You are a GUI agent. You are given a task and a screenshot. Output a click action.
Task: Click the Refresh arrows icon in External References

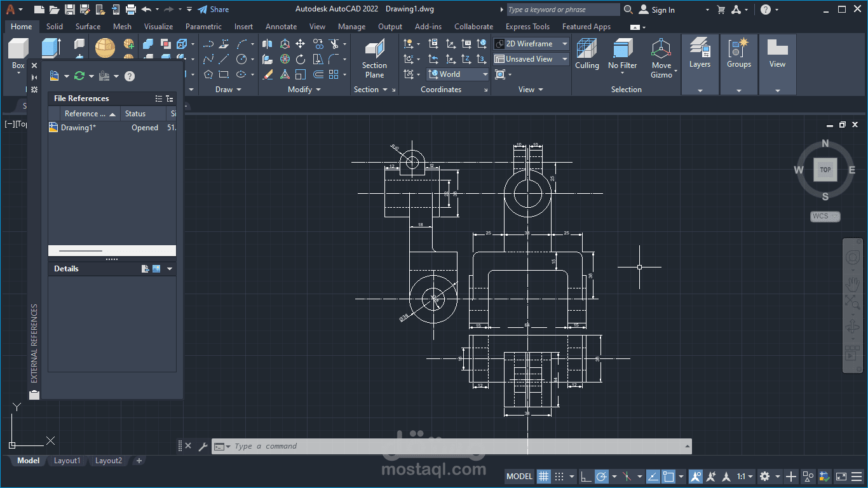[79, 76]
